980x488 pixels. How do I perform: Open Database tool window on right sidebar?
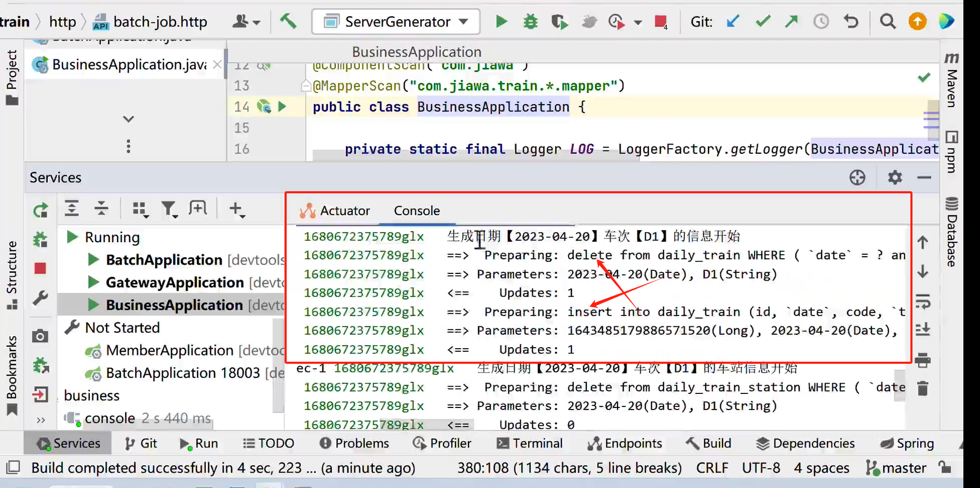(951, 231)
